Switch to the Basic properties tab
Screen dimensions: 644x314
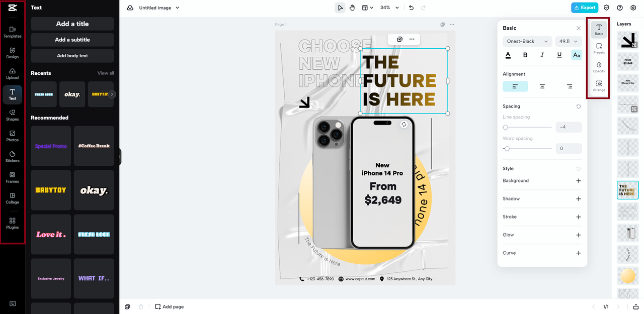click(599, 30)
